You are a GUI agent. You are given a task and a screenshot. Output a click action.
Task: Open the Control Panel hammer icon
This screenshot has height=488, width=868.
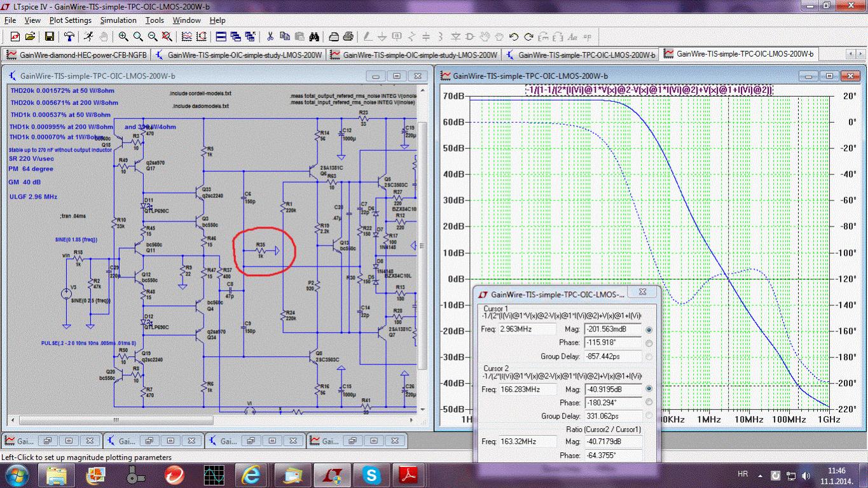69,36
